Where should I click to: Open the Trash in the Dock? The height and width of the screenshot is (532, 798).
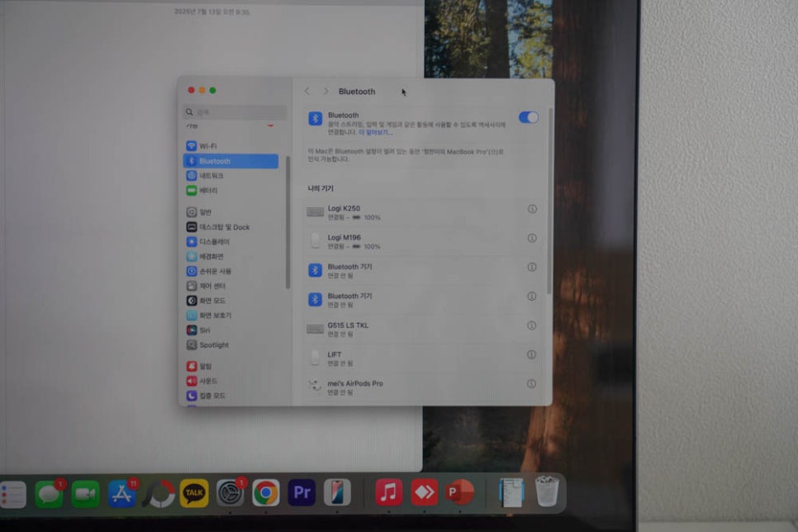547,492
